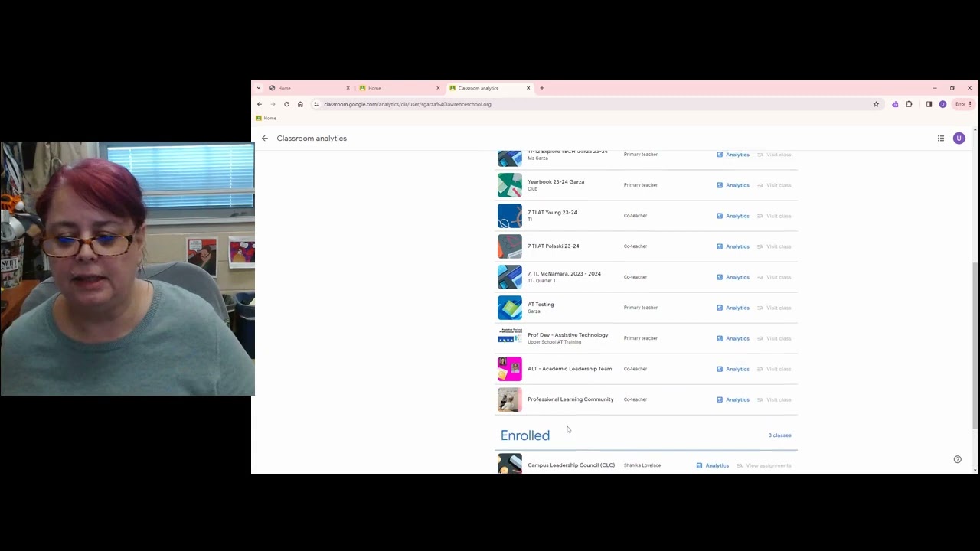Select the Yearbook 23-24 Garza class name
980x551 pixels.
point(556,182)
